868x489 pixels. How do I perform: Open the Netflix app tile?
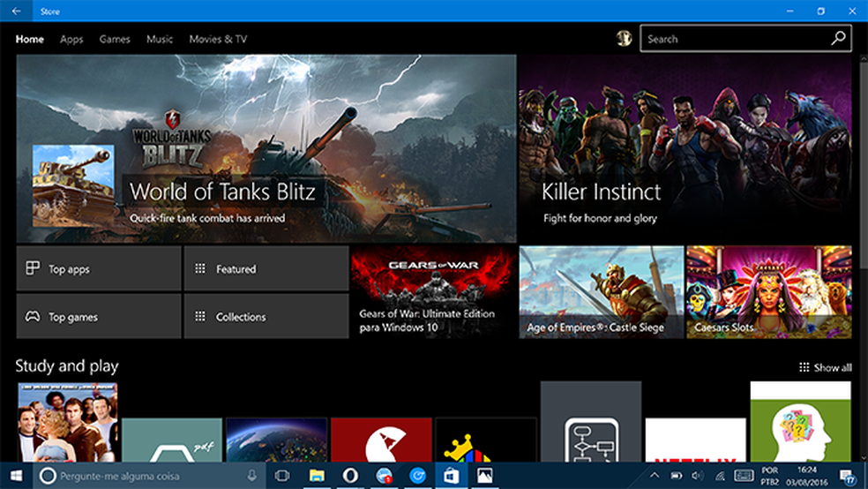click(695, 440)
